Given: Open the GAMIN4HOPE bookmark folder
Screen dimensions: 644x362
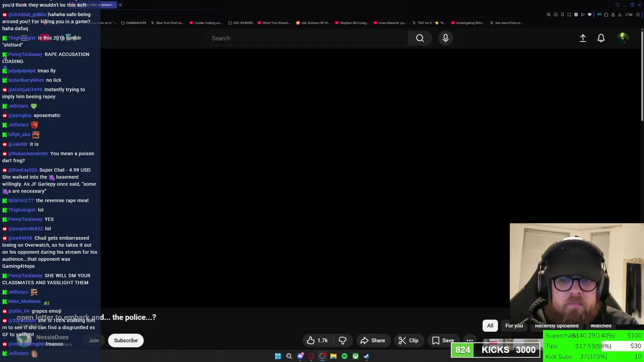Looking at the screenshot, I should 134,23.
